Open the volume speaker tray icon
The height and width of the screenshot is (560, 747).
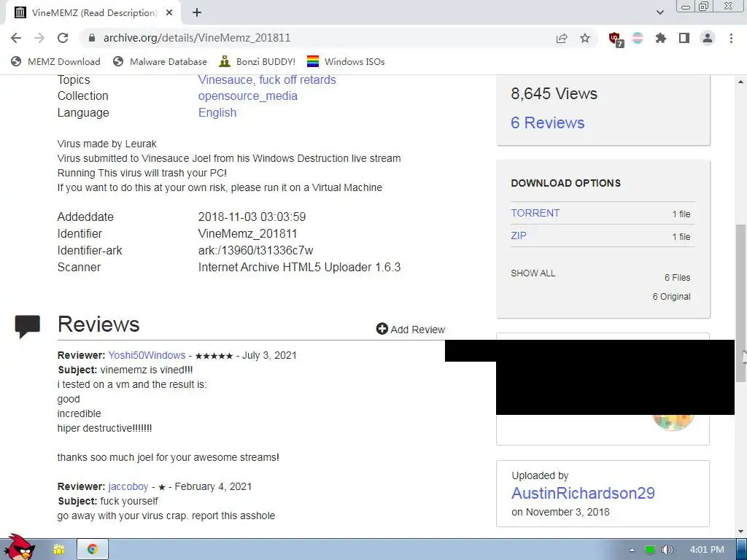pos(667,550)
